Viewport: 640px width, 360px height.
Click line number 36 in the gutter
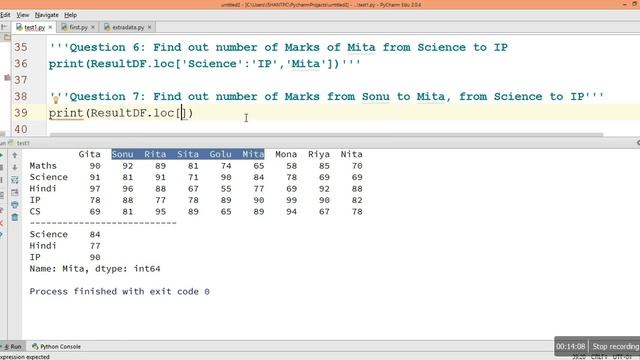click(21, 64)
